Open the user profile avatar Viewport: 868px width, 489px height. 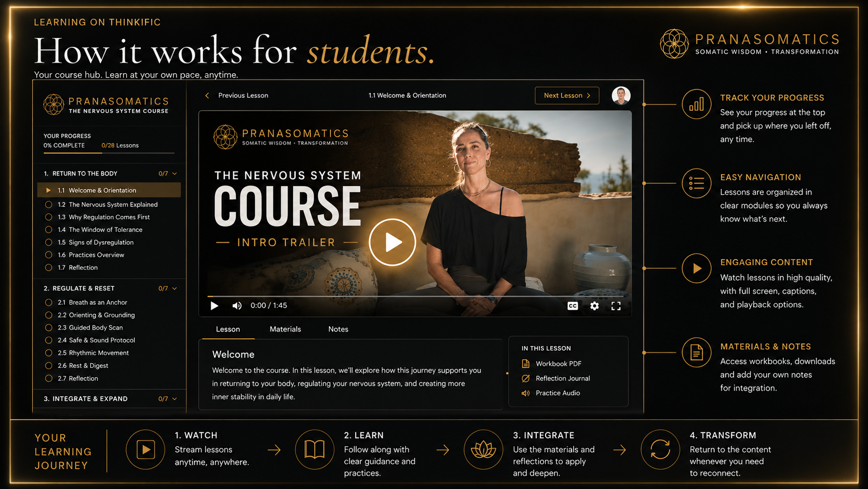click(x=621, y=96)
